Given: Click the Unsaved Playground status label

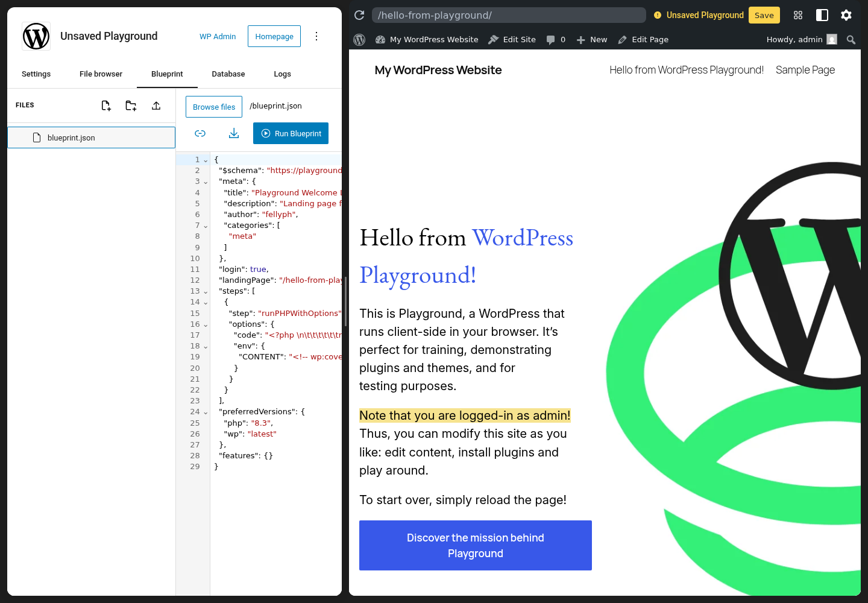Looking at the screenshot, I should pos(699,15).
